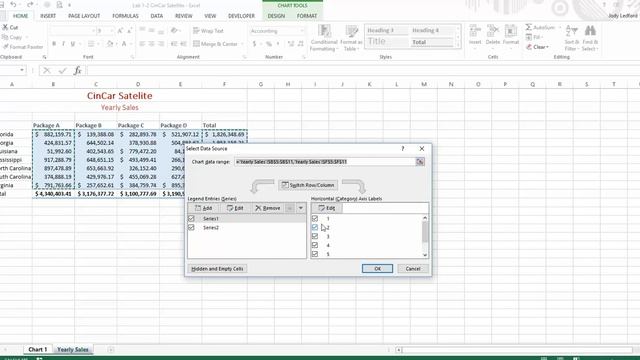Viewport: 640px width, 360px height.
Task: Open the Font dialog launcher
Action: [133, 57]
